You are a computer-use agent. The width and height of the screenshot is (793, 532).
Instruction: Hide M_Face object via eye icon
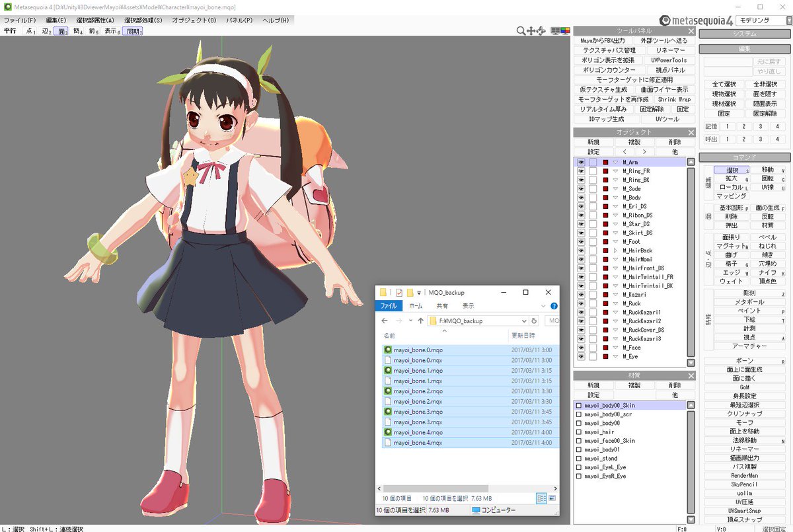point(581,348)
